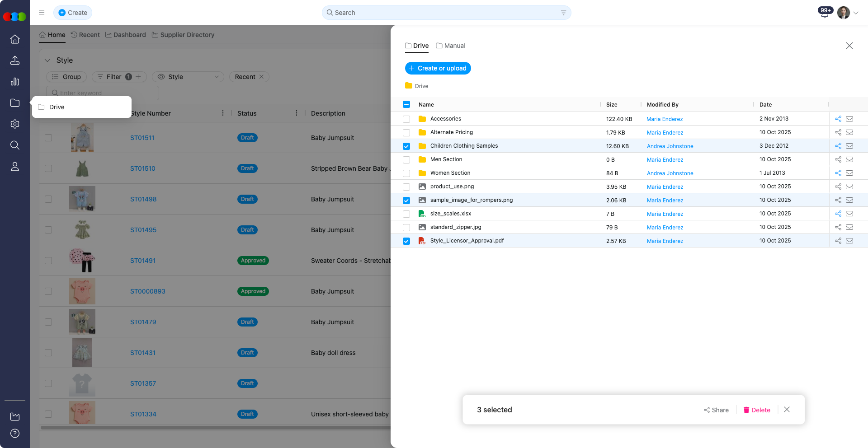Click the Home icon in left sidebar
This screenshot has height=448, width=868.
pyautogui.click(x=15, y=39)
